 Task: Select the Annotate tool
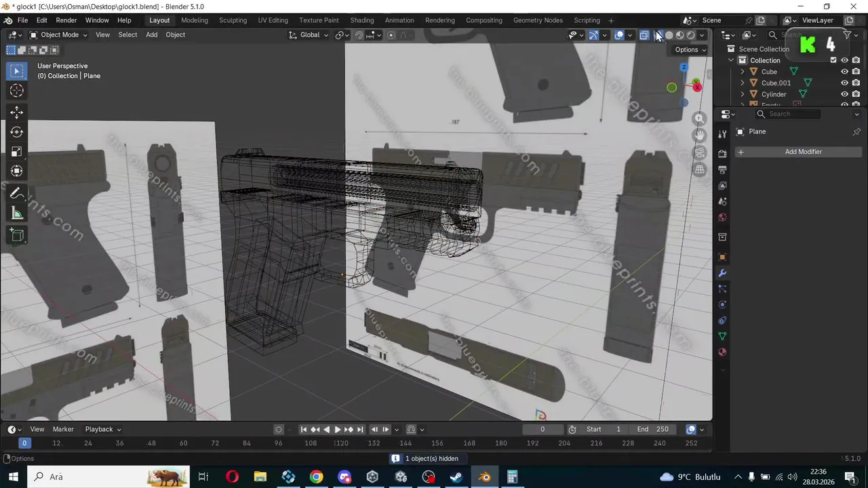(17, 194)
